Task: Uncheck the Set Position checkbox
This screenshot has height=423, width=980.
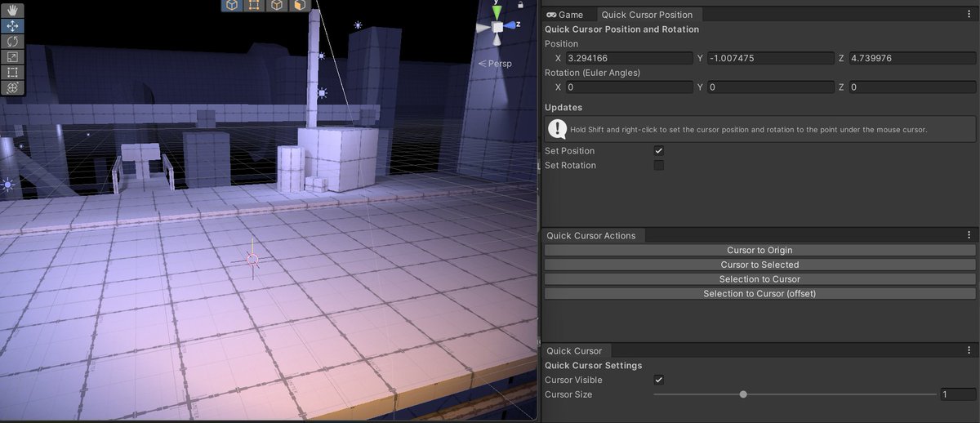Action: tap(659, 151)
